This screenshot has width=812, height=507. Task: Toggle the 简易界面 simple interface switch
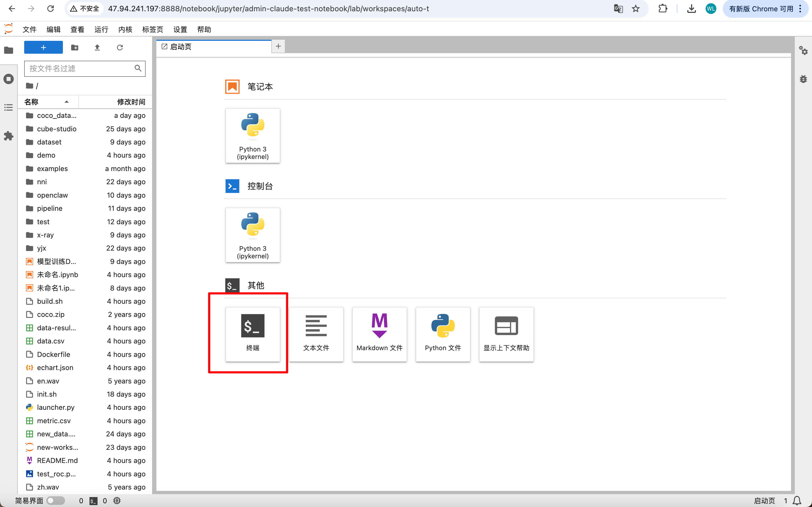56,500
